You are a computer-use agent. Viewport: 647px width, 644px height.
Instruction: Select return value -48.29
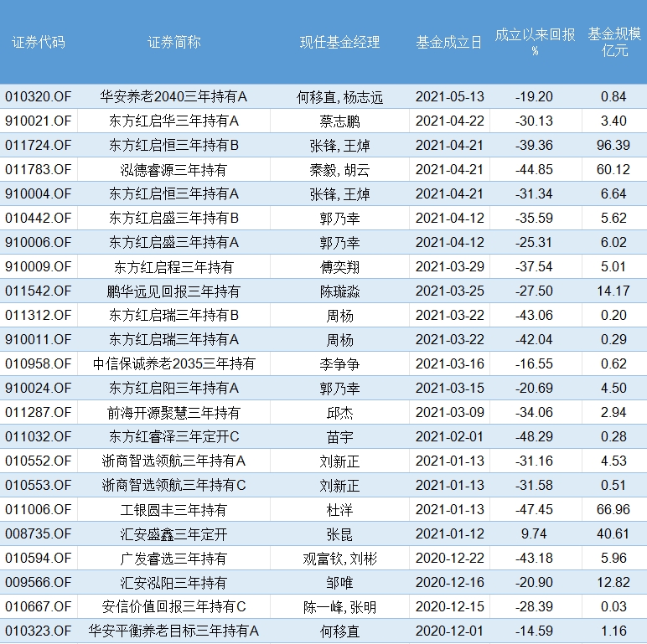[x=534, y=437]
